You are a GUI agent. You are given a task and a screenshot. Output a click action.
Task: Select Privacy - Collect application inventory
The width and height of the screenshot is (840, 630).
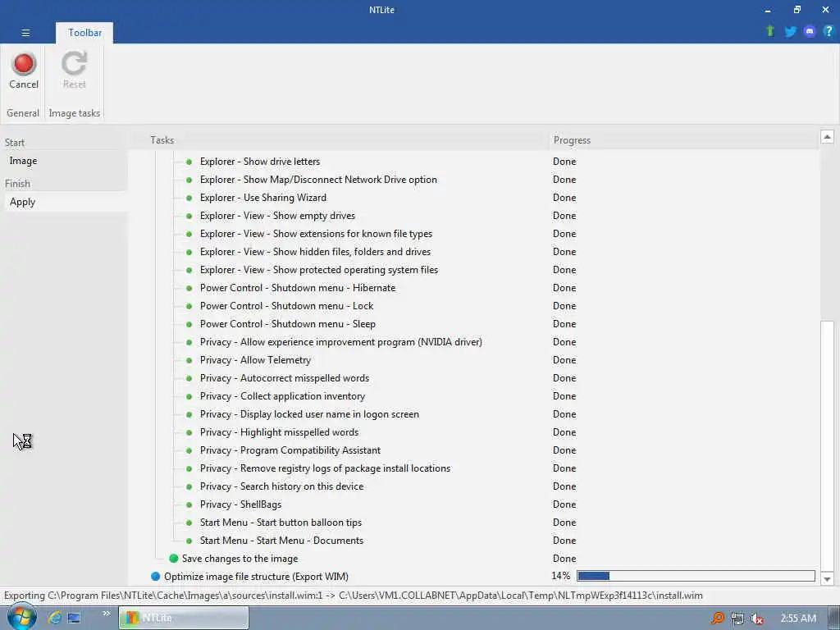coord(282,396)
